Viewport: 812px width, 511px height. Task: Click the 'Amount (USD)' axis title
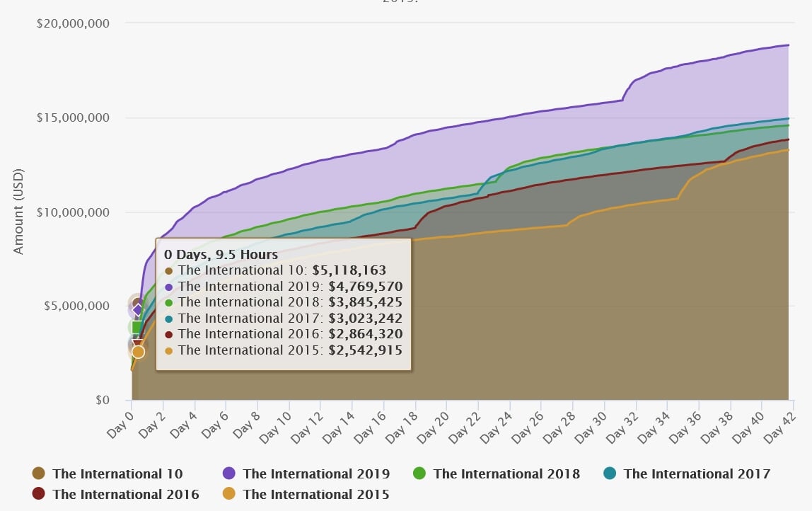point(19,212)
